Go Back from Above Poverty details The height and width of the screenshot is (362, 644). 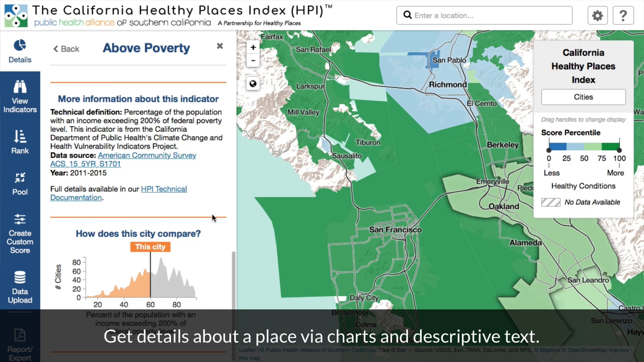pyautogui.click(x=66, y=49)
